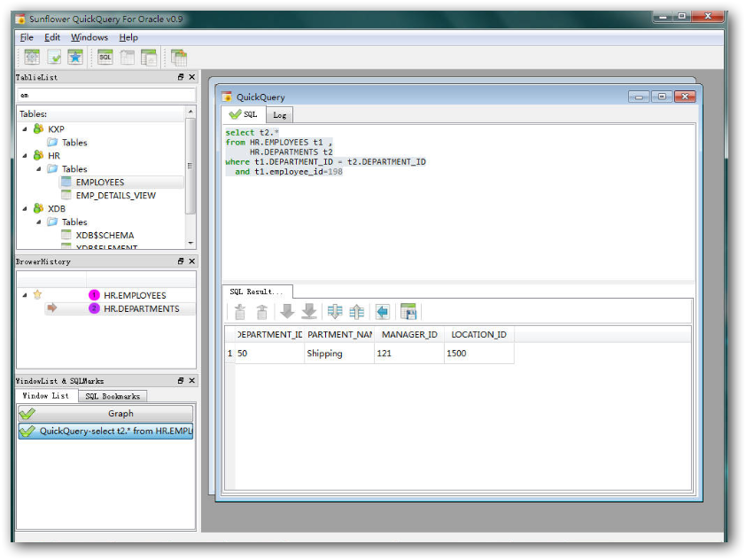Viewport: 746px width, 560px height.
Task: Select HR.EMPLOYEES in BrowerHistory
Action: tap(135, 295)
